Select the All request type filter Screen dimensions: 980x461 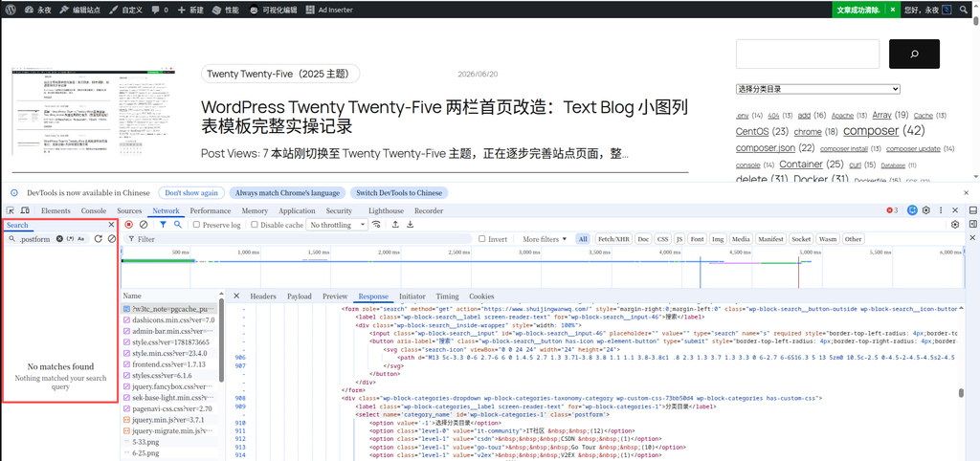point(583,238)
